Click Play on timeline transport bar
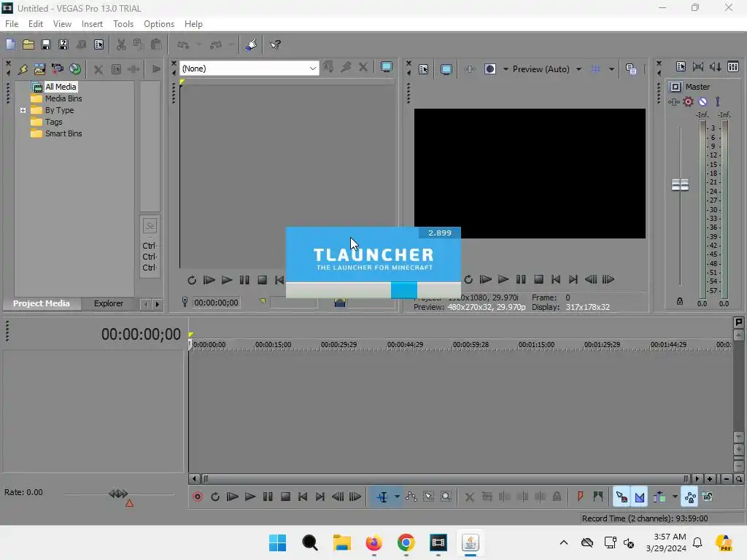Image resolution: width=747 pixels, height=560 pixels. point(250,497)
